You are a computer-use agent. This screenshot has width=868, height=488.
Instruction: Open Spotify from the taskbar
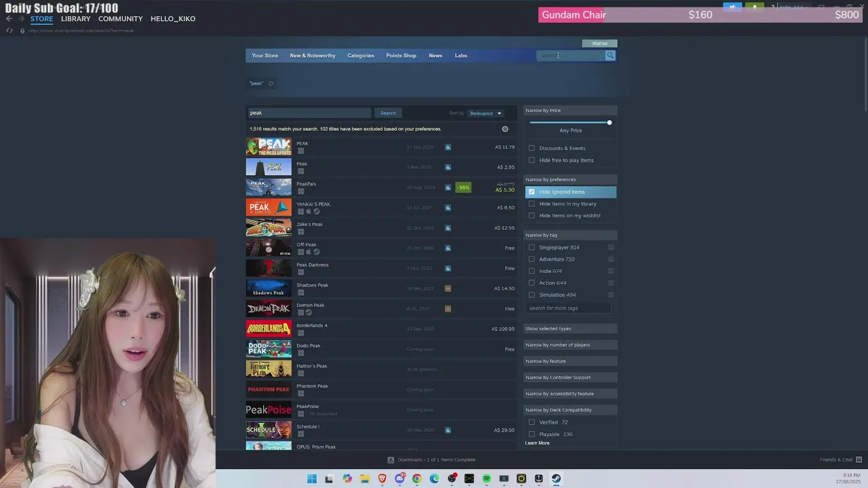[486, 479]
